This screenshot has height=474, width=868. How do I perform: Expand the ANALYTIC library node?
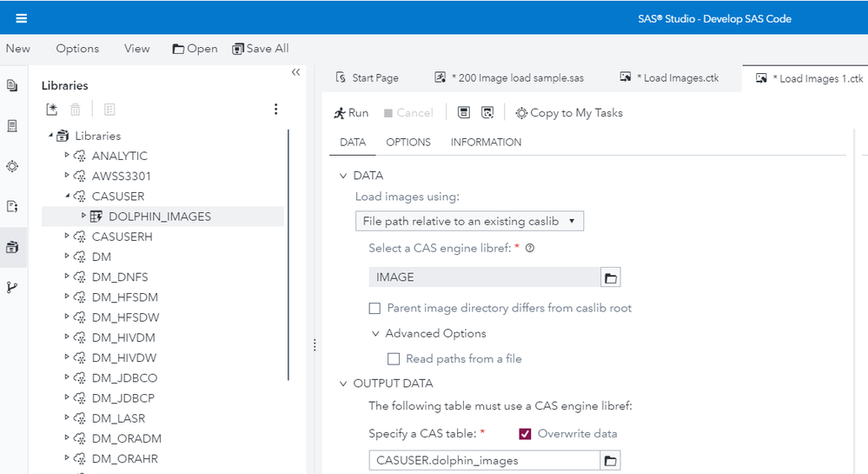68,156
